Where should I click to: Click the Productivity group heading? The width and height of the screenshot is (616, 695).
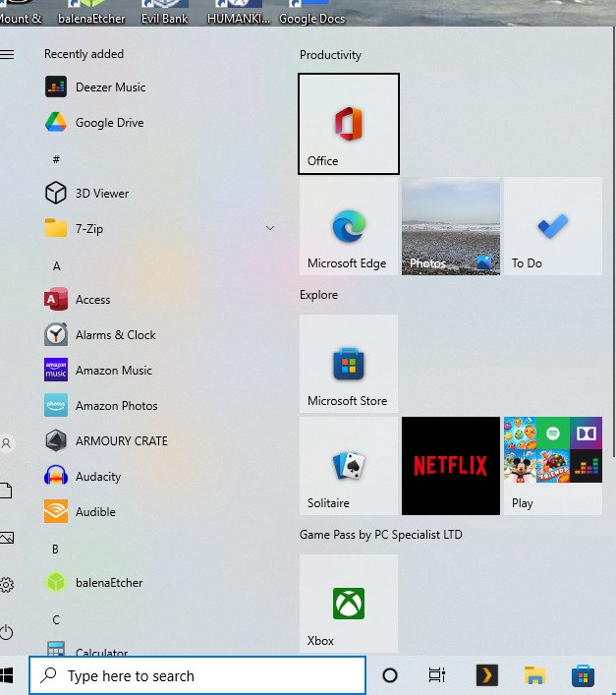tap(330, 55)
